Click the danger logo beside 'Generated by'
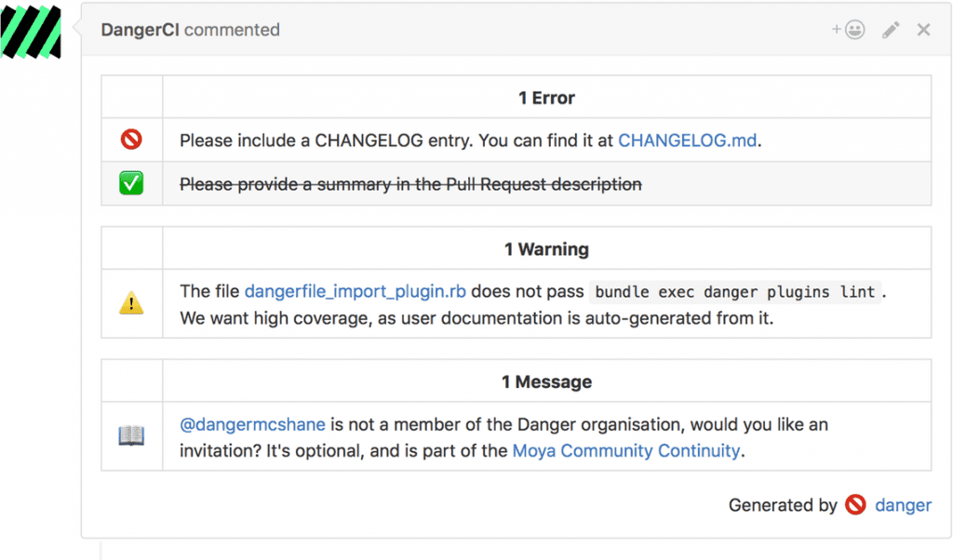Screen dimensions: 953x560 point(854,505)
